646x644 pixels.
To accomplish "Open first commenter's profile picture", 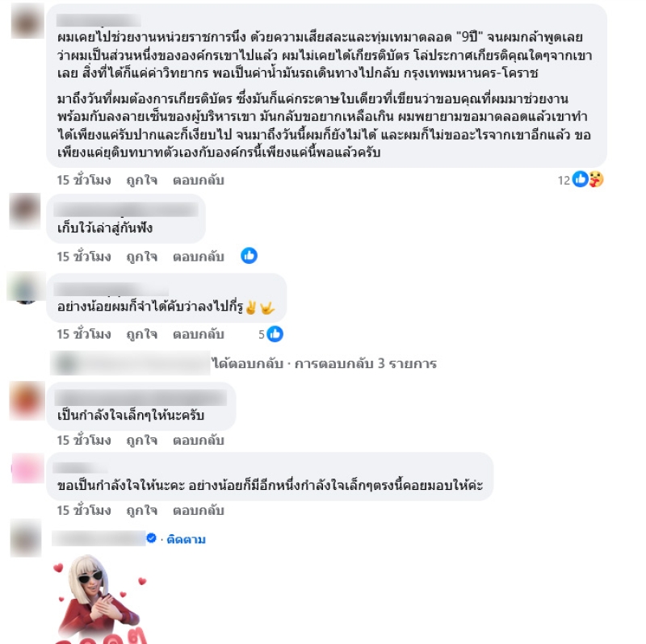I will (x=27, y=21).
